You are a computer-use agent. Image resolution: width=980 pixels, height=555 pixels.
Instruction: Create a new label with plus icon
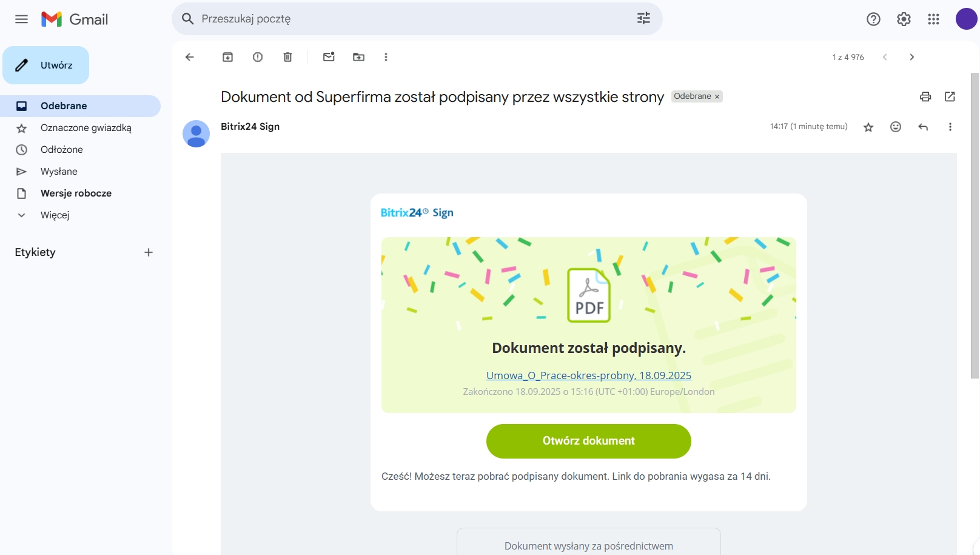tap(149, 252)
